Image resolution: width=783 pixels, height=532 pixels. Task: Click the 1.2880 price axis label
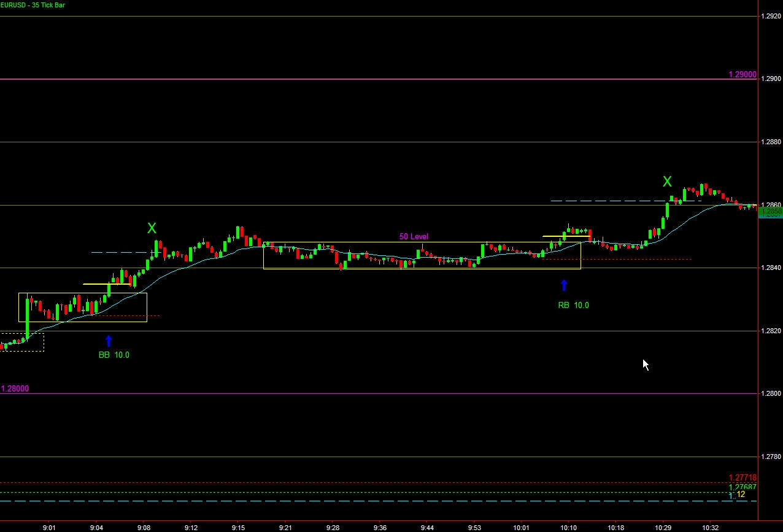(x=771, y=142)
